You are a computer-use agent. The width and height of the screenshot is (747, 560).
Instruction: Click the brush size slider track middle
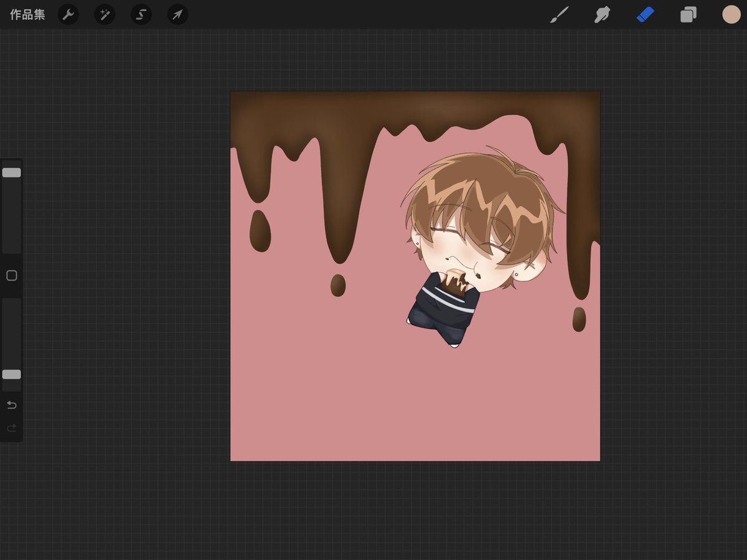coord(11,207)
